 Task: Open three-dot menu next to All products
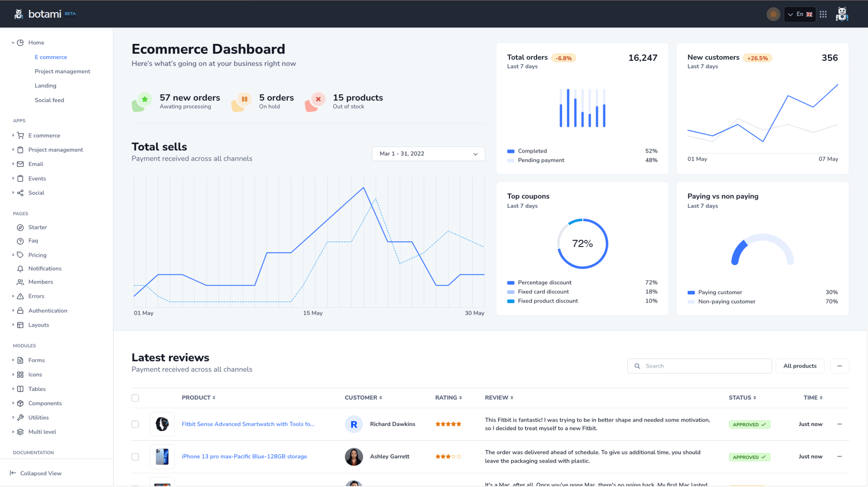click(840, 366)
